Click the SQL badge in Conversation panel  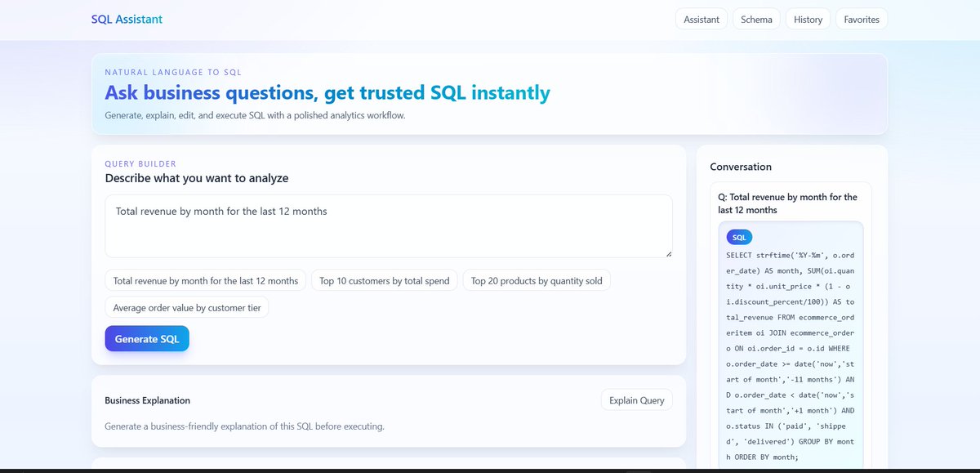pyautogui.click(x=739, y=238)
